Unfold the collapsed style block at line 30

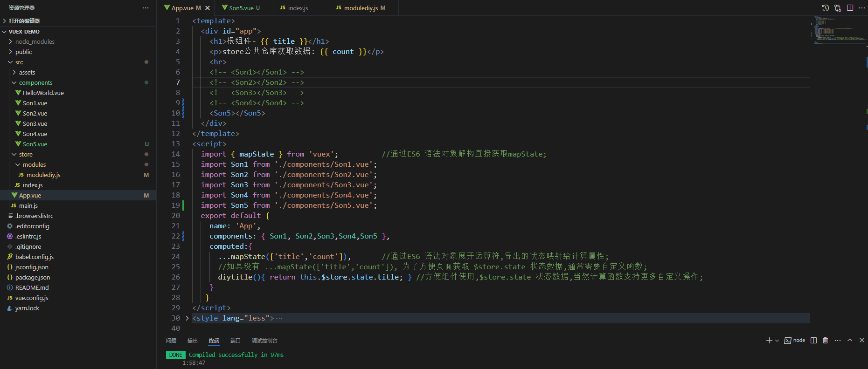pyautogui.click(x=187, y=318)
